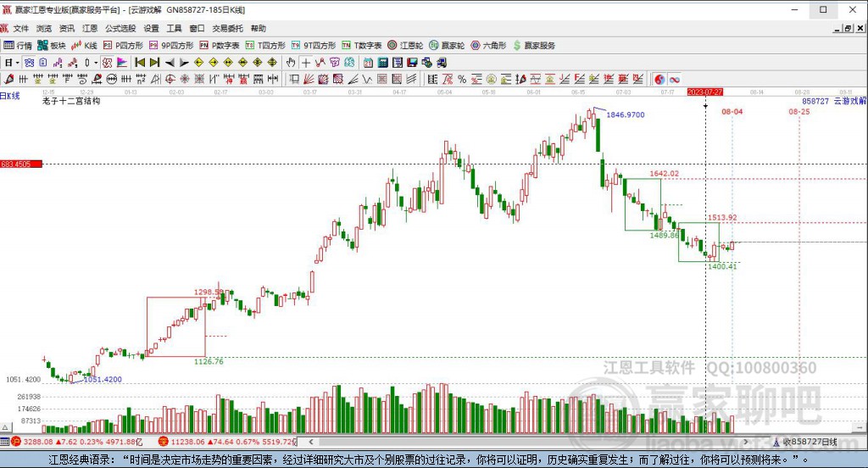Viewport: 868px width, 468px height.
Task: Select the zigzag wave line tool
Action: (367, 79)
